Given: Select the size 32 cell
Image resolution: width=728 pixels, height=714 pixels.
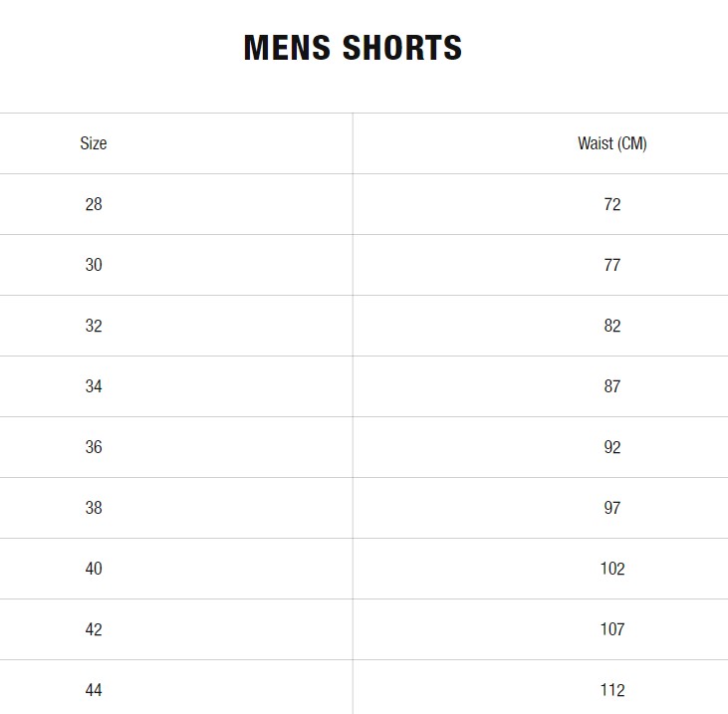Looking at the screenshot, I should [x=93, y=326].
